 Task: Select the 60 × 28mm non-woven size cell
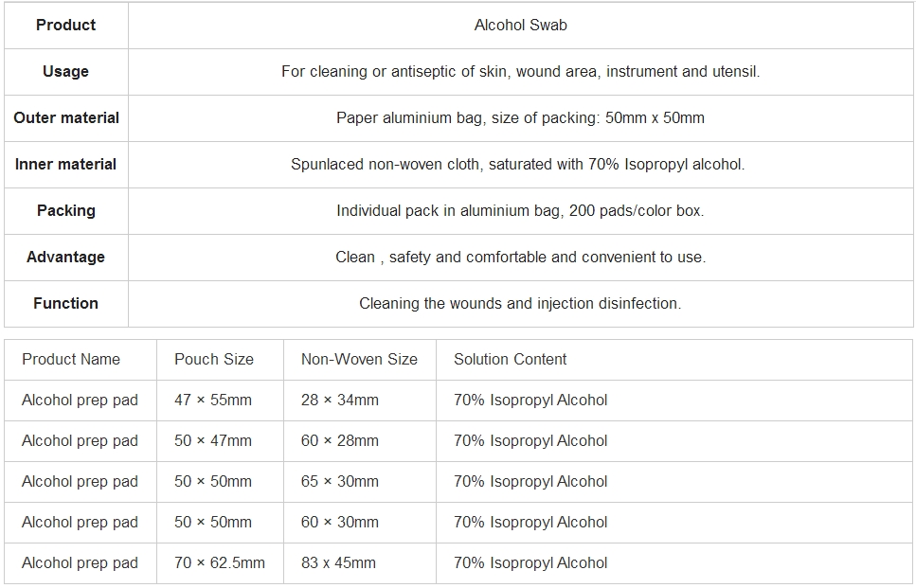tap(339, 440)
